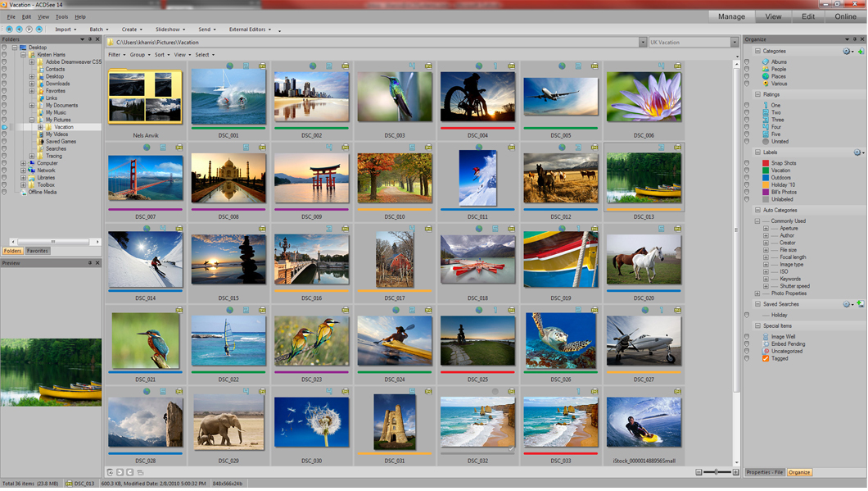Select the DSC_008 Taj Mahal thumbnail

click(228, 178)
